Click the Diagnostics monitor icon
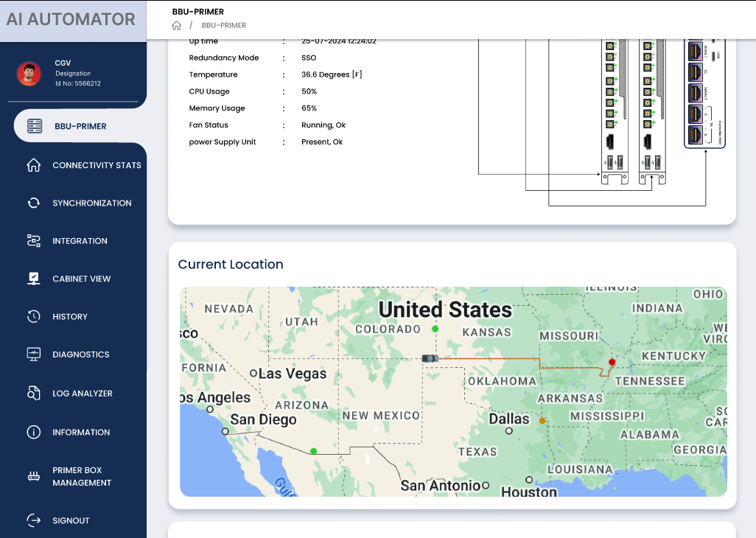The width and height of the screenshot is (756, 538). click(x=33, y=354)
